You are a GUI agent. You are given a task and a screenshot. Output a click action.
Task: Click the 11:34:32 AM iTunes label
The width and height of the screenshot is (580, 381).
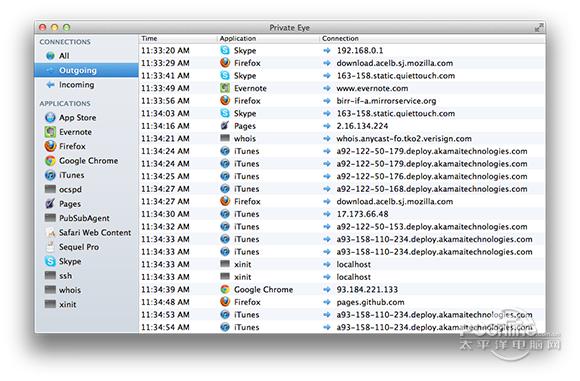(246, 227)
